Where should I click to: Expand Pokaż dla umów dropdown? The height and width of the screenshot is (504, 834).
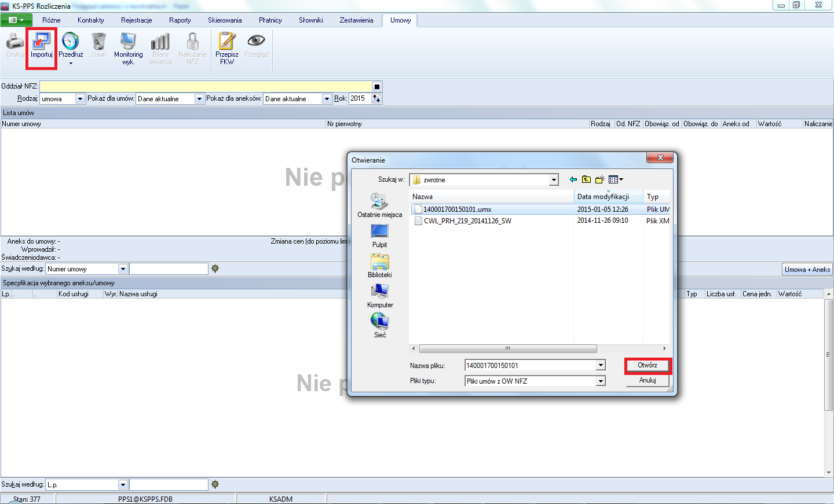point(199,99)
